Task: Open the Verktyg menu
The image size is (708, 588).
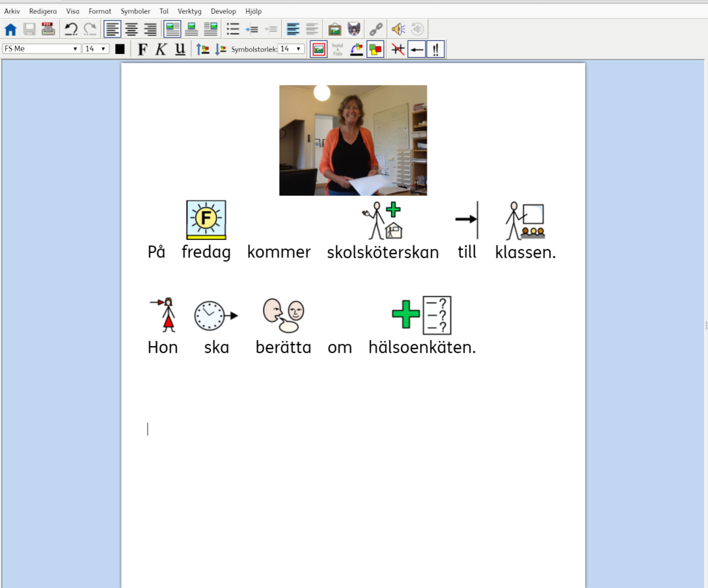Action: pos(189,11)
